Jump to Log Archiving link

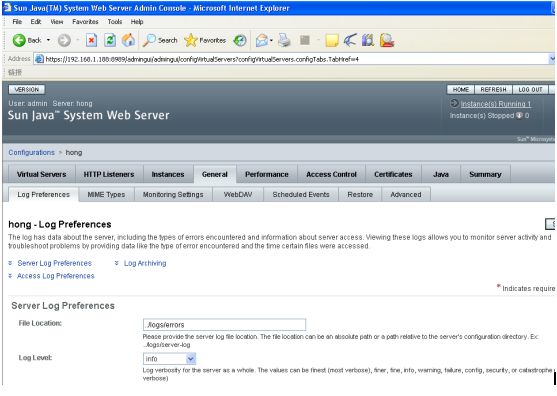(145, 263)
